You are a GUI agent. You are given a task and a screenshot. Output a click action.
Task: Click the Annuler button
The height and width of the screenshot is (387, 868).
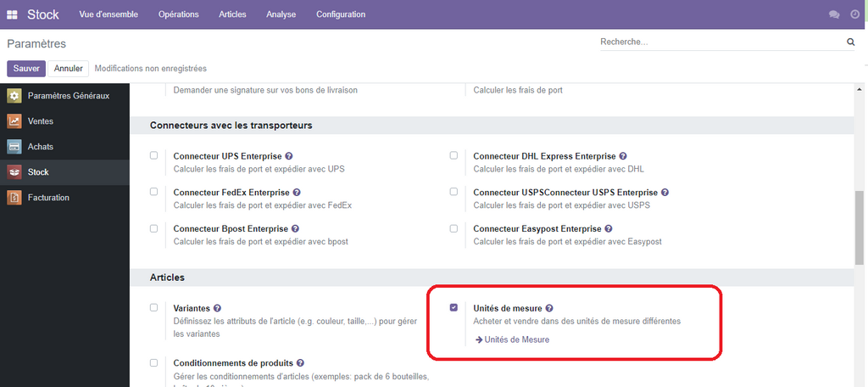(x=69, y=68)
